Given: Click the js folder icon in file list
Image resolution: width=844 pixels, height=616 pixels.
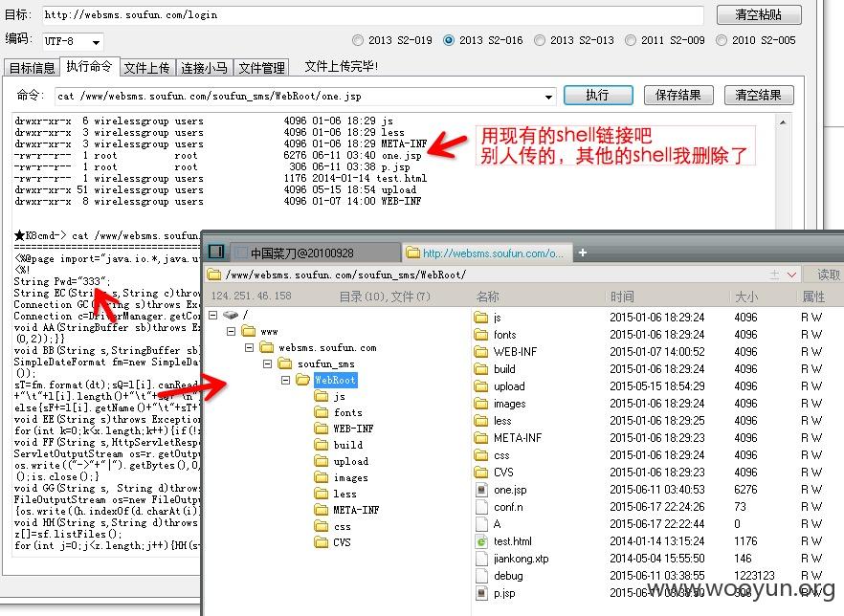Looking at the screenshot, I should (x=480, y=318).
